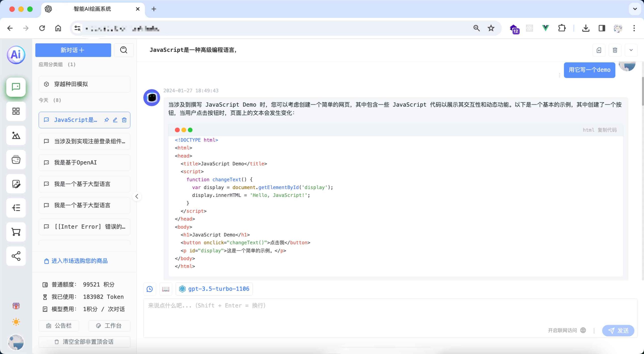Open the image gallery panel
The width and height of the screenshot is (644, 354).
point(16,159)
